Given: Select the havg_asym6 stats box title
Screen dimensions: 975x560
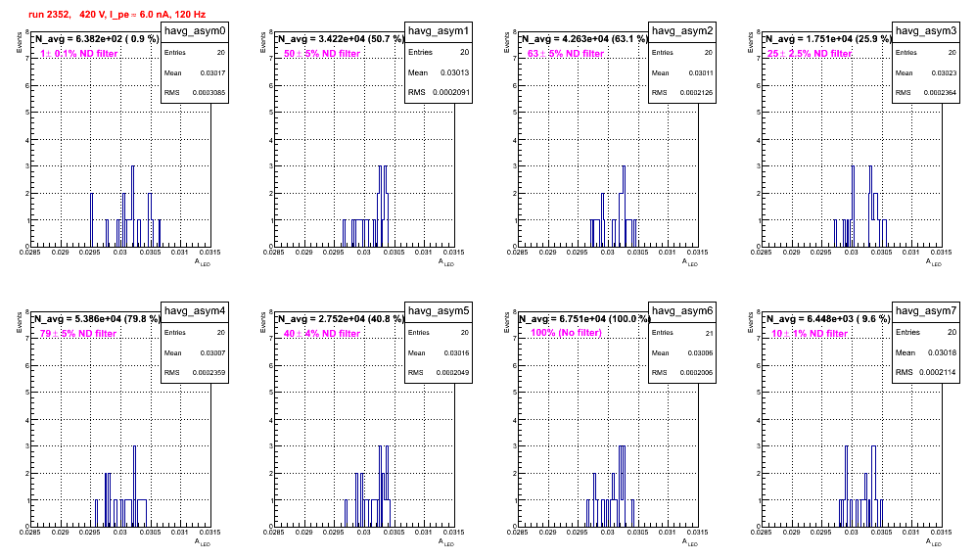Looking at the screenshot, I should pyautogui.click(x=682, y=310).
